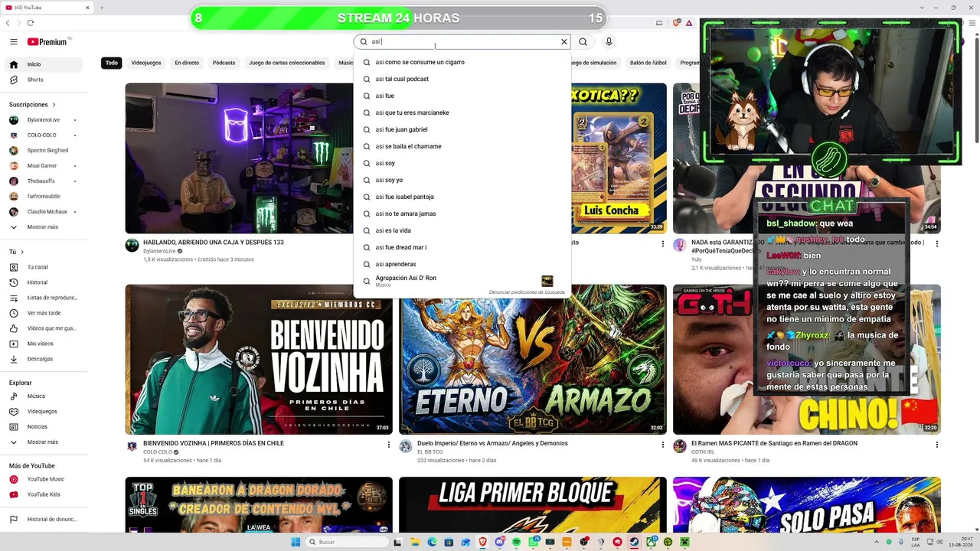
Task: Open a new browser tab
Action: [102, 8]
